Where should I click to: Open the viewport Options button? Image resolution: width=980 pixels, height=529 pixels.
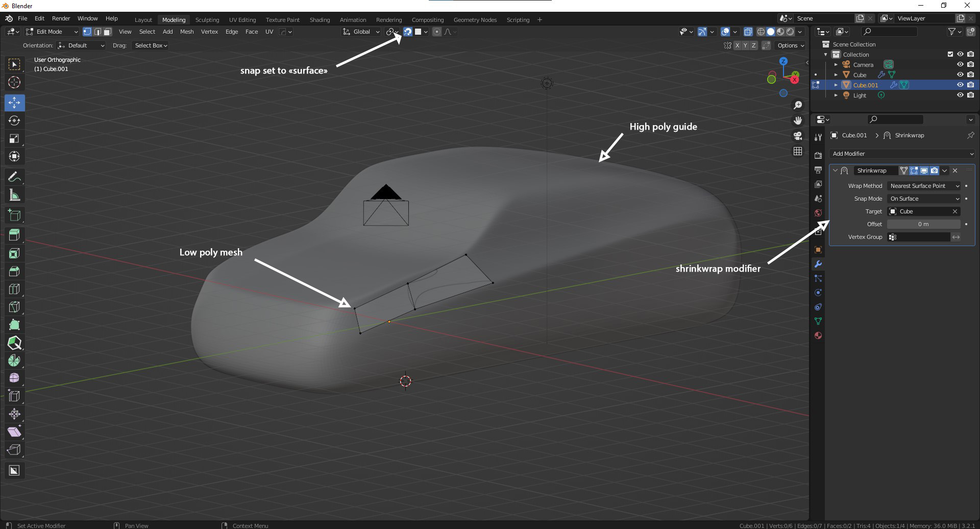790,45
